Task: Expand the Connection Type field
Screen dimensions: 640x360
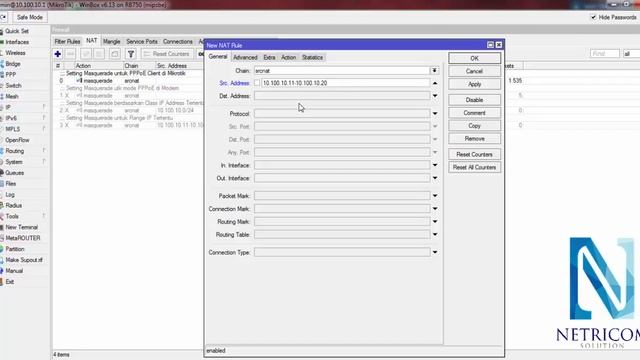Action: coord(435,252)
